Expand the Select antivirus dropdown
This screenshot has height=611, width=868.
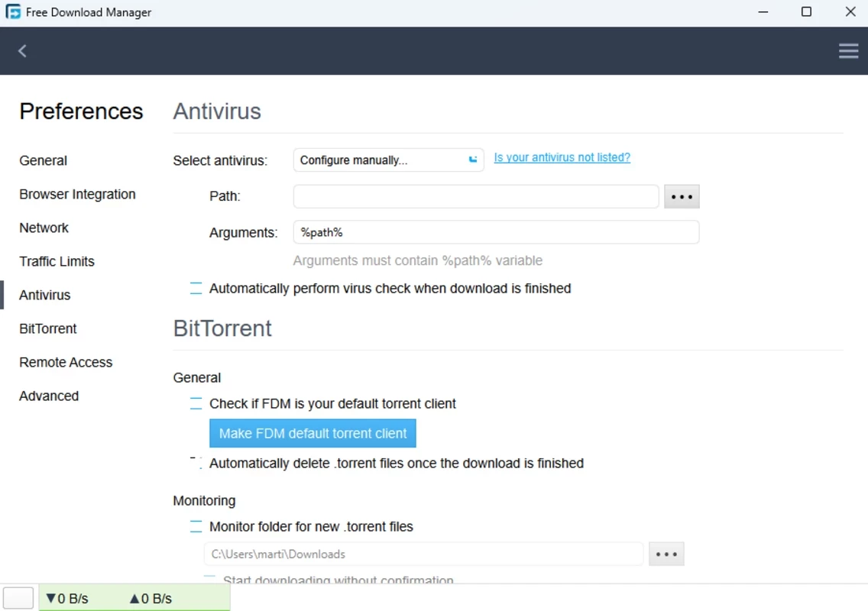(x=388, y=160)
